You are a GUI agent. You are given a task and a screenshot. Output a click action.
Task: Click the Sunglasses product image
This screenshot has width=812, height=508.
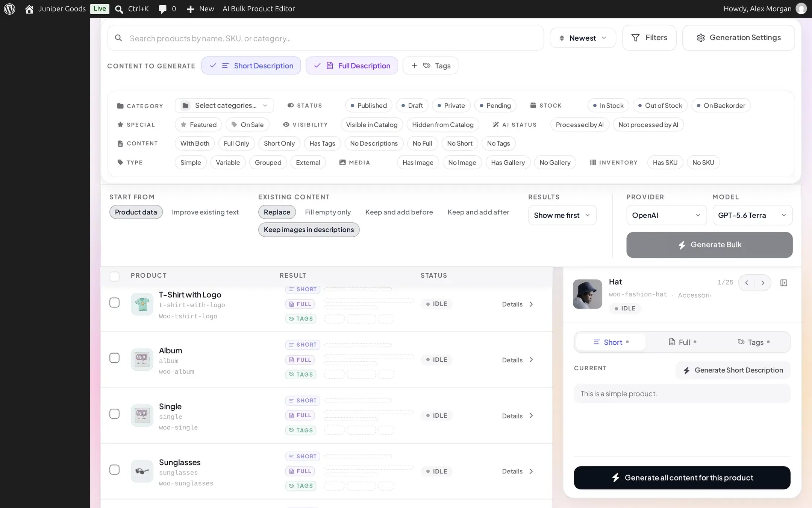coord(142,471)
